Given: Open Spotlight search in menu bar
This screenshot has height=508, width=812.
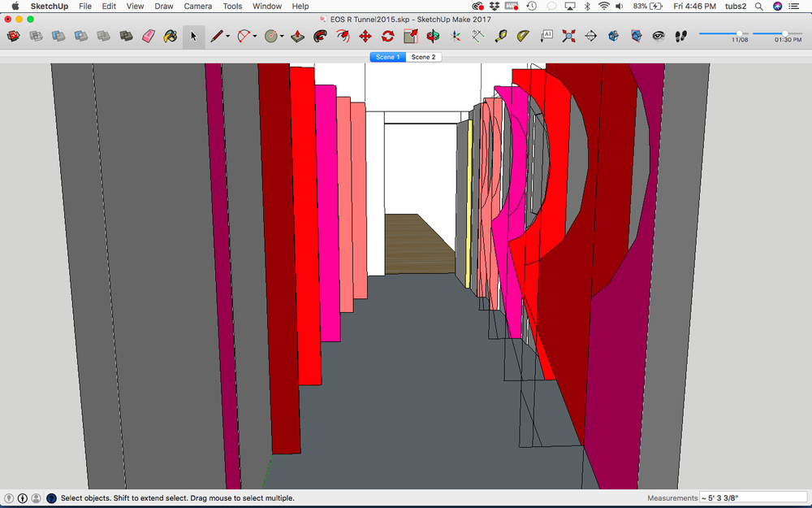Looking at the screenshot, I should [758, 7].
